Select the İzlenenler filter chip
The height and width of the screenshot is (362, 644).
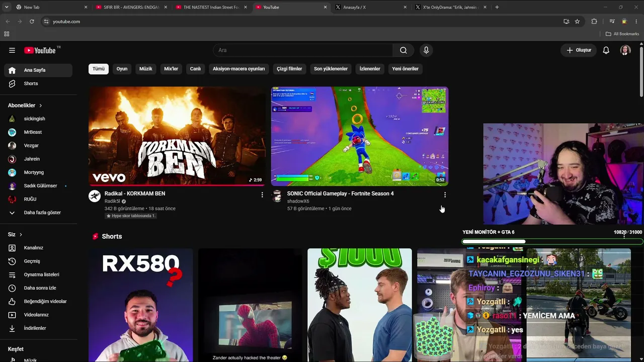[x=370, y=69]
